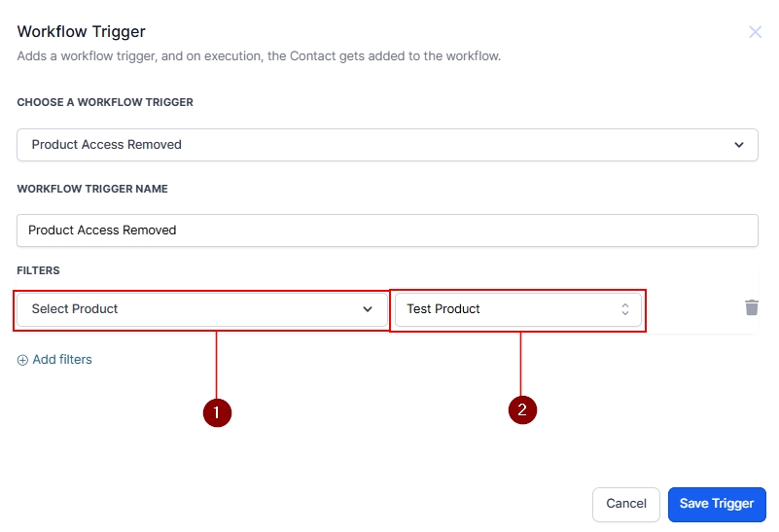Open the Choose a Workflow Trigger dropdown
This screenshot has height=532, width=779.
coord(387,145)
